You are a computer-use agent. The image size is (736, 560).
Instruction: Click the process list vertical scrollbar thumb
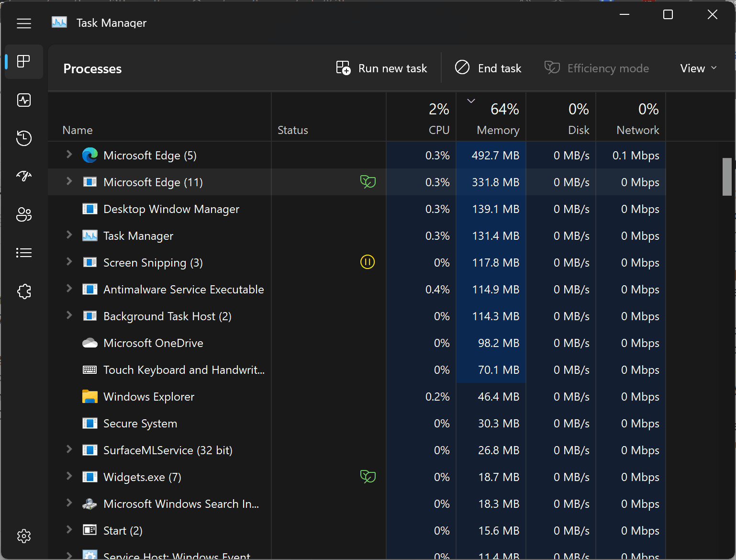tap(727, 177)
